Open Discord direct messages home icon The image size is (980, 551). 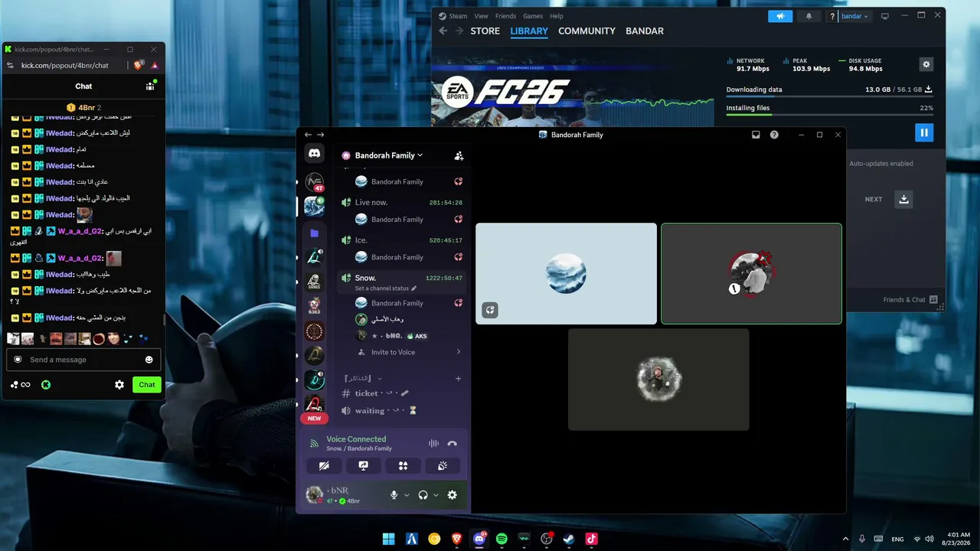(314, 153)
